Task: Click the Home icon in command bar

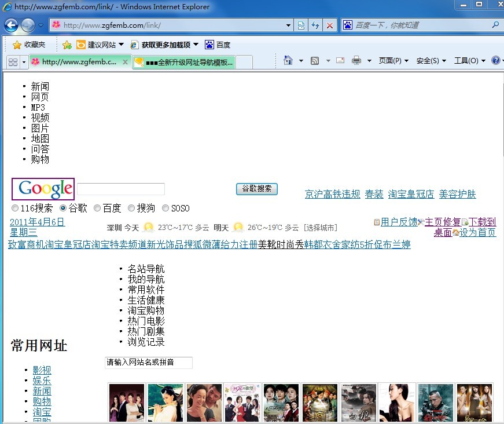Action: [288, 60]
